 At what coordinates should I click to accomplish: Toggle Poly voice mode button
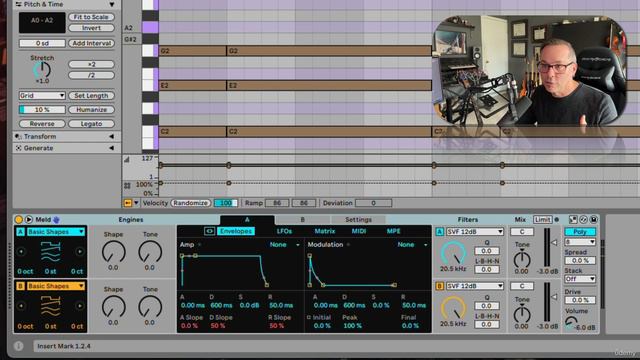coord(580,232)
